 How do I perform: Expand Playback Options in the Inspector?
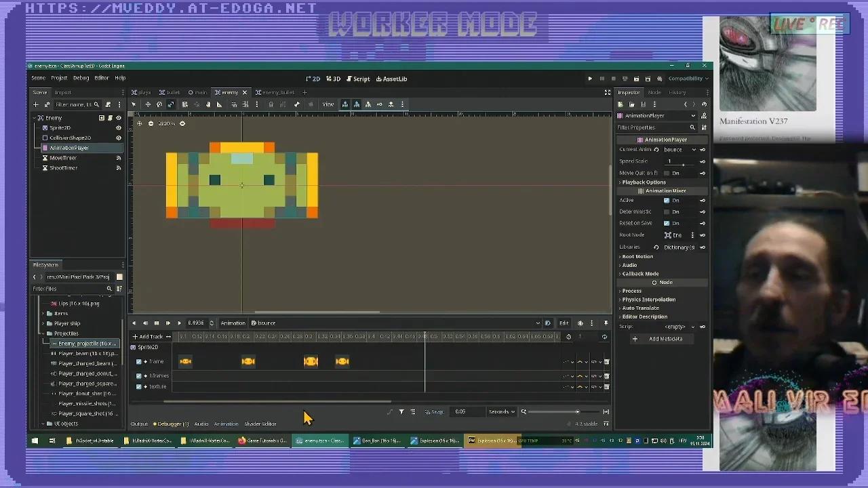click(642, 182)
